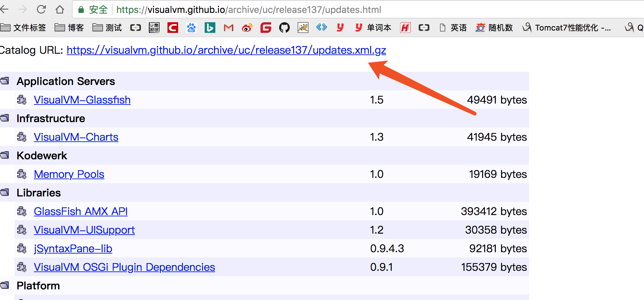
Task: Open the bracket-link bookmark before 英语
Action: tap(424, 28)
